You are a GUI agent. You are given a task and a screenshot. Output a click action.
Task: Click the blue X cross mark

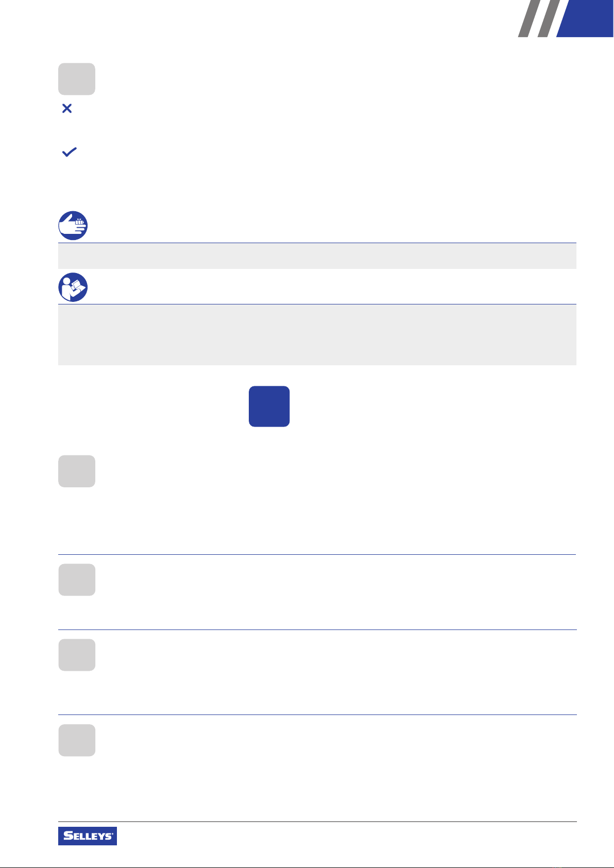pos(67,109)
